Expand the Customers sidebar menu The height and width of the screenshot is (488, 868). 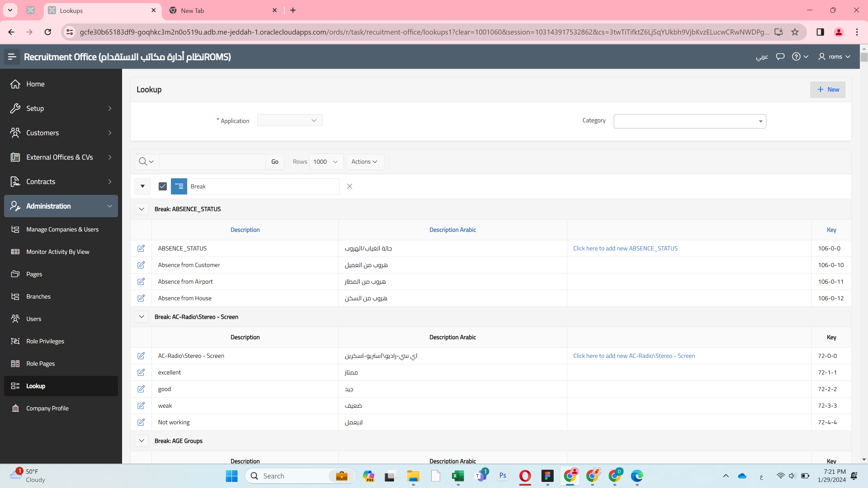point(61,133)
